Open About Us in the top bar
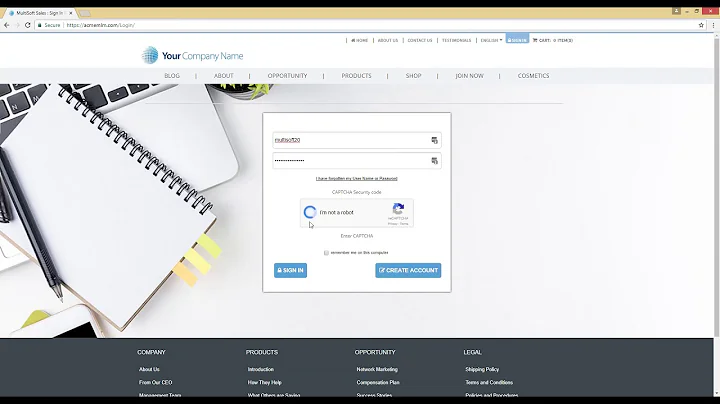The image size is (720, 404). (x=388, y=40)
